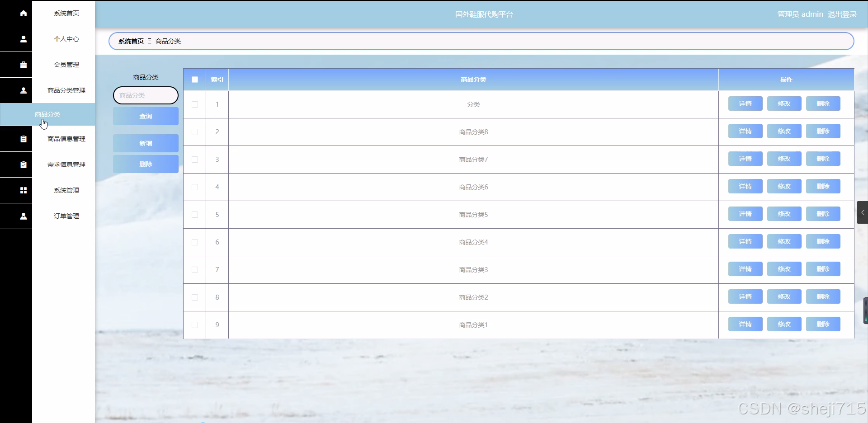Viewport: 868px width, 423px height.
Task: Click the 国外鞋服代购平台 header title
Action: (x=484, y=14)
